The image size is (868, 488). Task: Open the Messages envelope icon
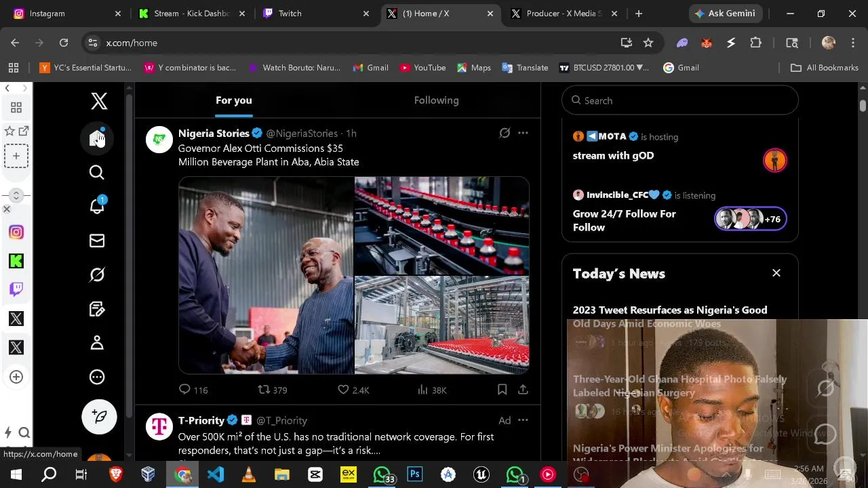[x=97, y=241]
